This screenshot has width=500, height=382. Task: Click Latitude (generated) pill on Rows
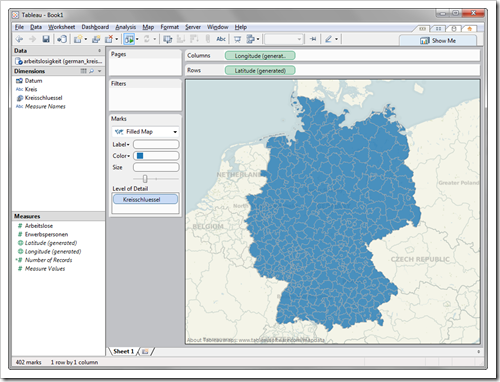260,70
